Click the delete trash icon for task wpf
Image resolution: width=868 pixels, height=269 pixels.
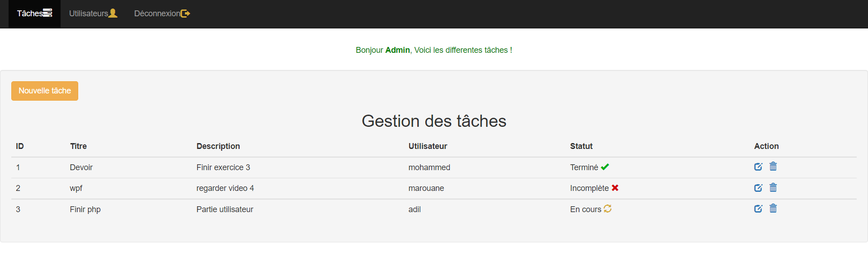773,188
